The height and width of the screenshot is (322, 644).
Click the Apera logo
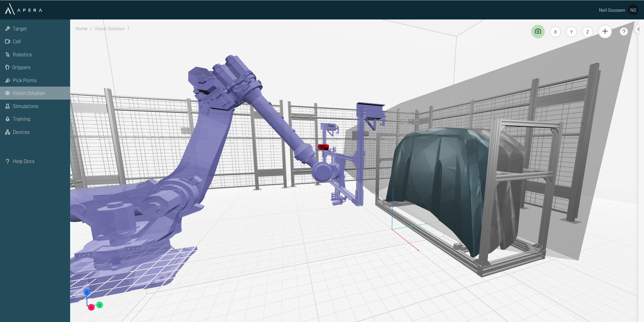tap(23, 10)
